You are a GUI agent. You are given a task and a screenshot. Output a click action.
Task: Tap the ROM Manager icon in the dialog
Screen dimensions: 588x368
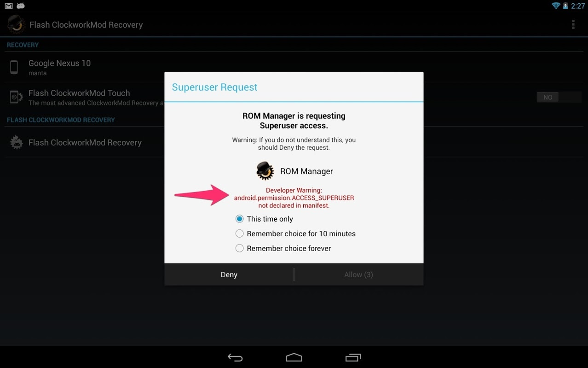pos(265,171)
